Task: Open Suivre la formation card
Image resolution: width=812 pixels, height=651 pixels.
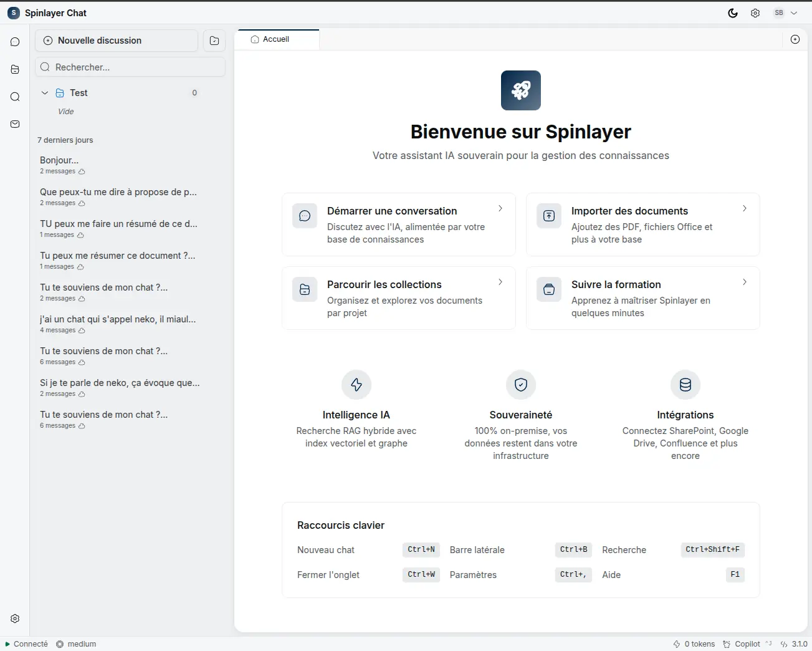Action: (x=643, y=298)
